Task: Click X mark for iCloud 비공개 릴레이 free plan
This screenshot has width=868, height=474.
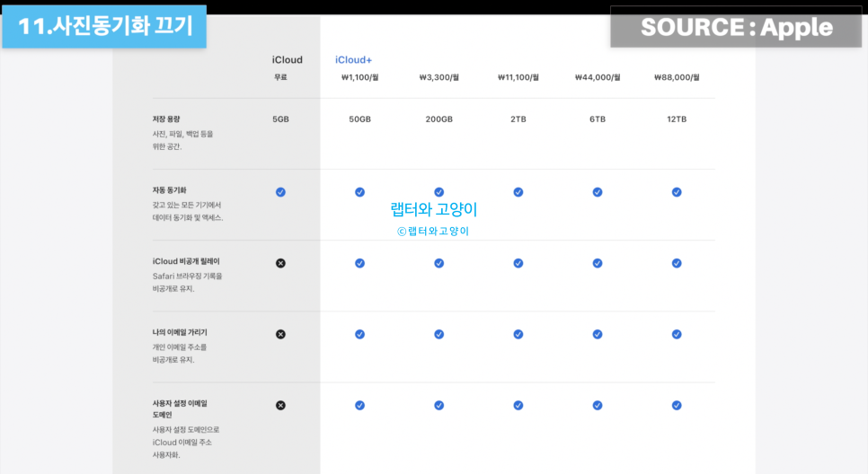Action: (x=280, y=263)
